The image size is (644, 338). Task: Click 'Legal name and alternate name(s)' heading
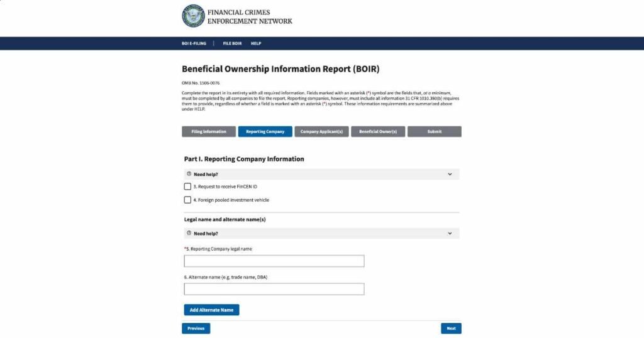[225, 219]
